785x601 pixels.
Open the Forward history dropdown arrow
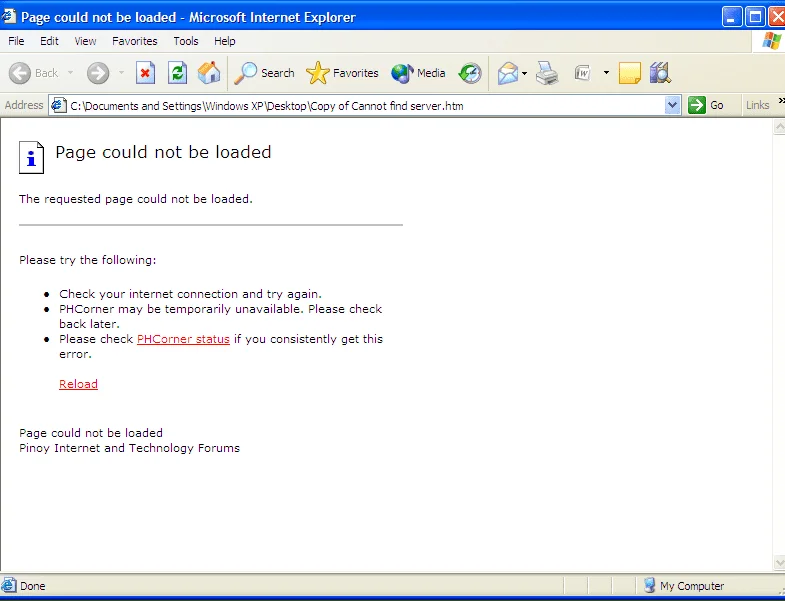tap(121, 73)
